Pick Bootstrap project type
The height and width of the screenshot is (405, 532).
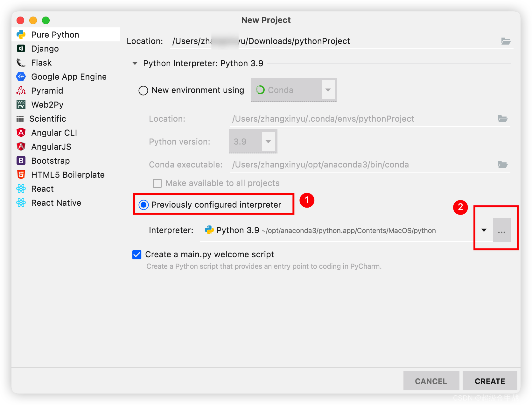click(66, 160)
